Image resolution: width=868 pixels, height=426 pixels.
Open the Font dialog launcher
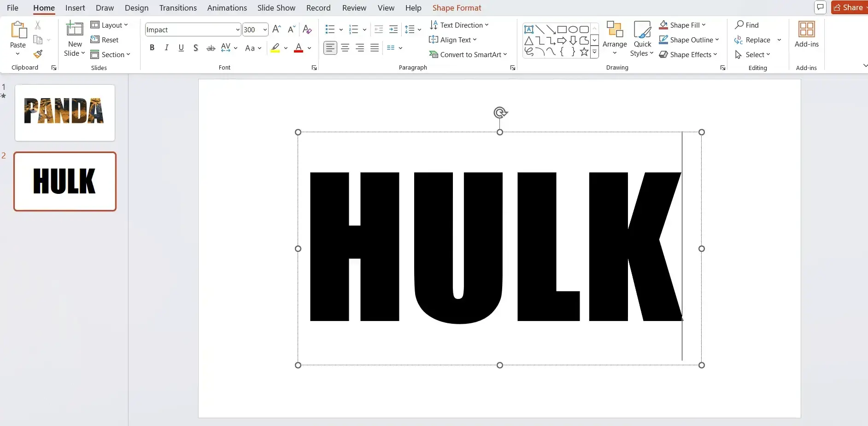[x=314, y=68]
